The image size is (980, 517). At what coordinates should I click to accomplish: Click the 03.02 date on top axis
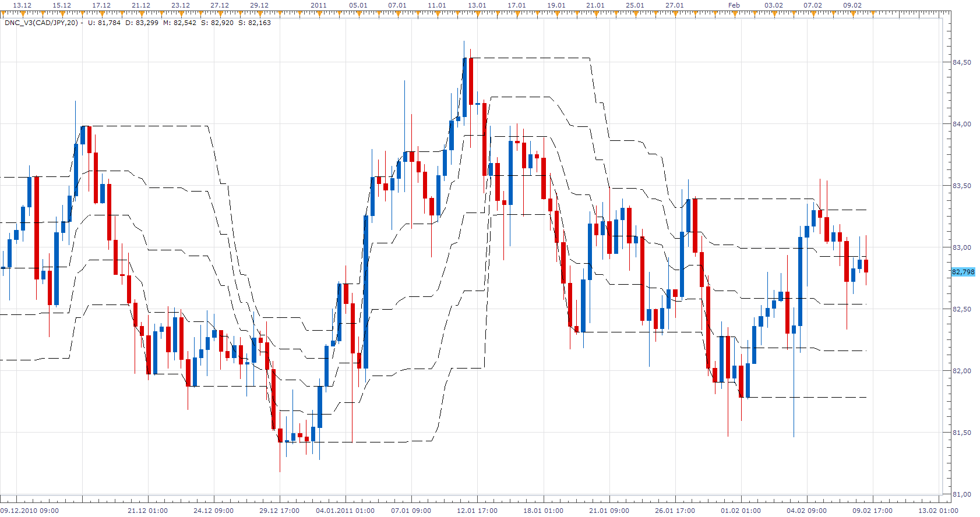pyautogui.click(x=774, y=5)
